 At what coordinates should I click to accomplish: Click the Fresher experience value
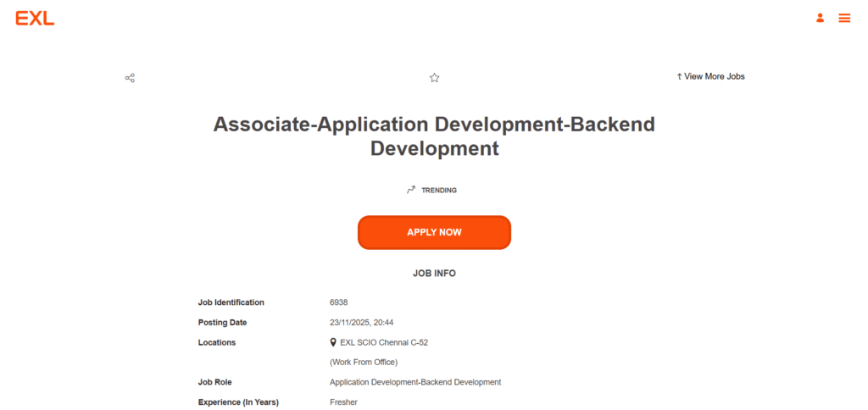pyautogui.click(x=343, y=402)
